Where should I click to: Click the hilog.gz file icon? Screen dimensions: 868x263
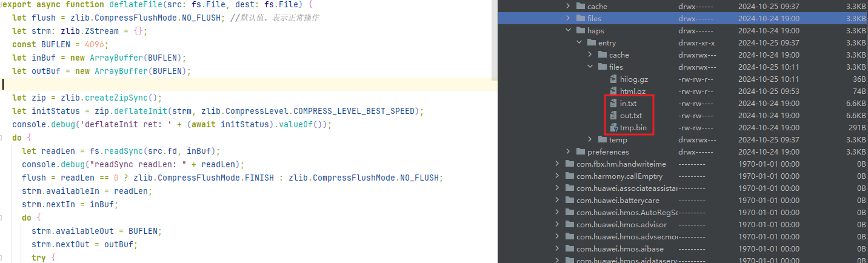pos(613,79)
